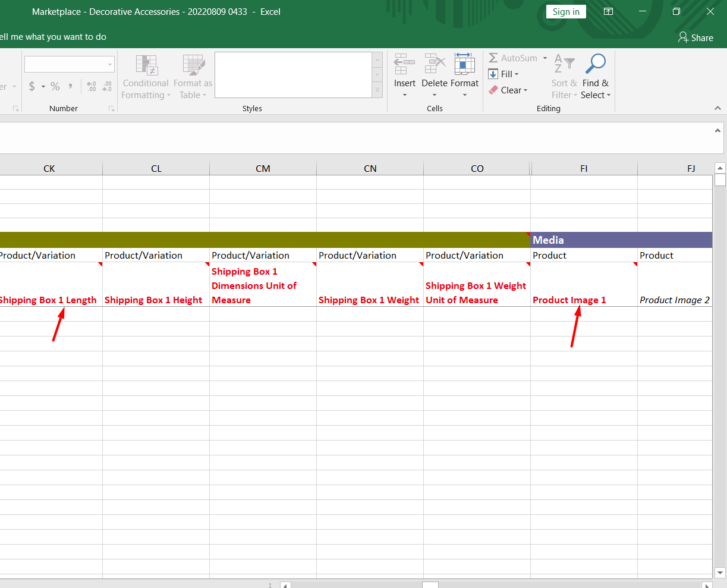Select column CL header

156,168
